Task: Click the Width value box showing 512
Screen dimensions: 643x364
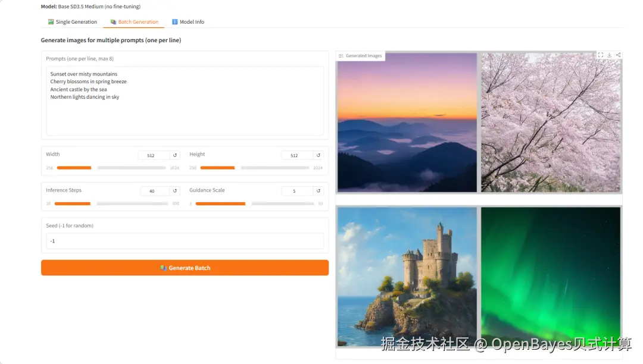Action: tap(154, 155)
